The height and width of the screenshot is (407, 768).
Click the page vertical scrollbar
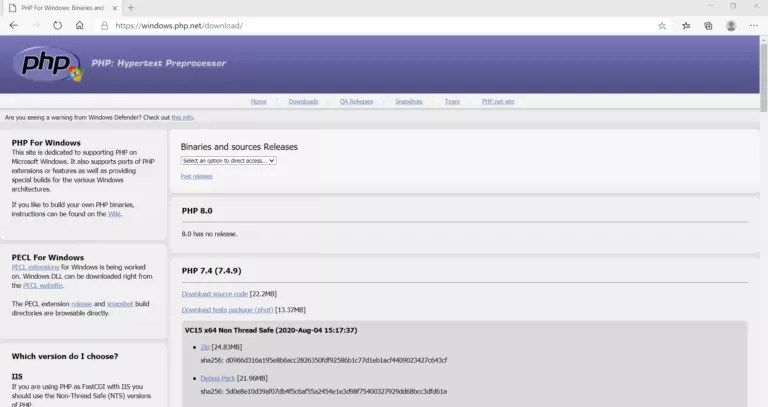(764, 76)
